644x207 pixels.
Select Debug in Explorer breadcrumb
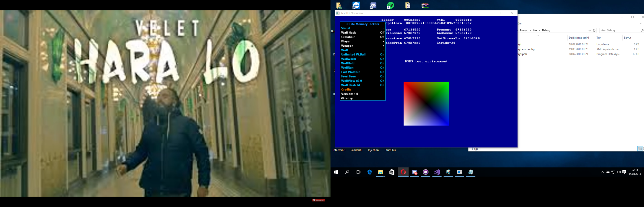tap(546, 30)
